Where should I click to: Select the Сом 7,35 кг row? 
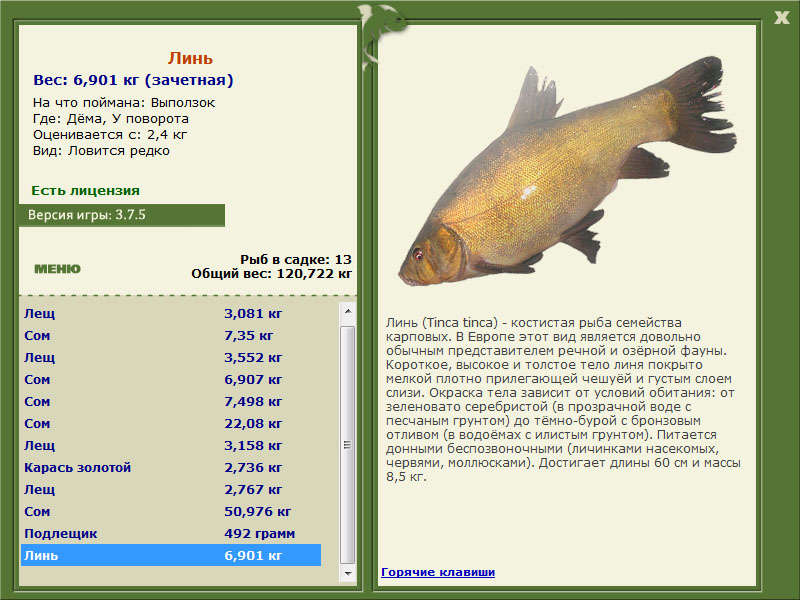pyautogui.click(x=171, y=335)
